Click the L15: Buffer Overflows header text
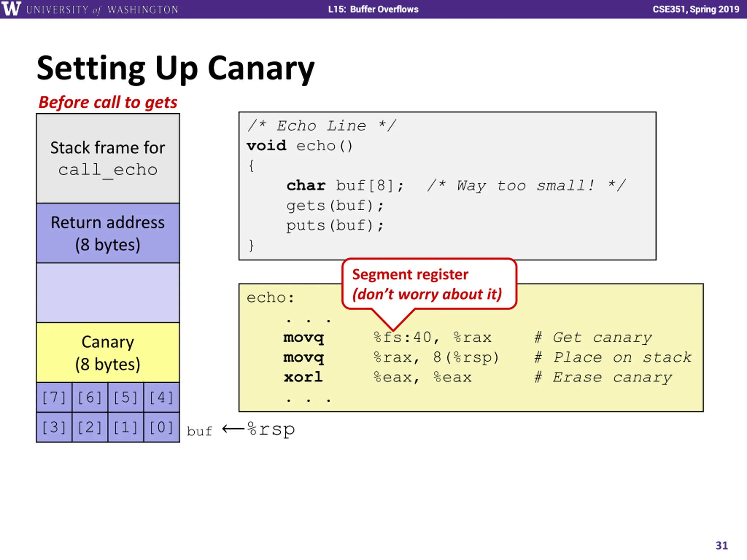 point(373,9)
